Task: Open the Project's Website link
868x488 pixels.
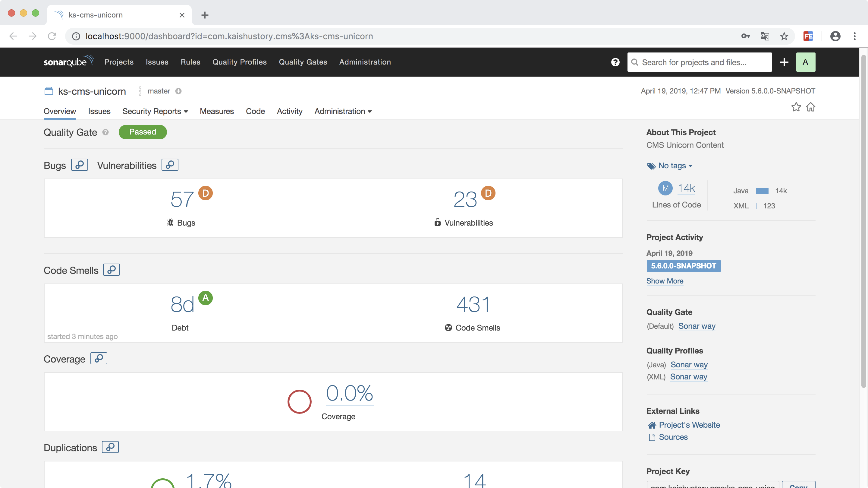Action: coord(689,425)
